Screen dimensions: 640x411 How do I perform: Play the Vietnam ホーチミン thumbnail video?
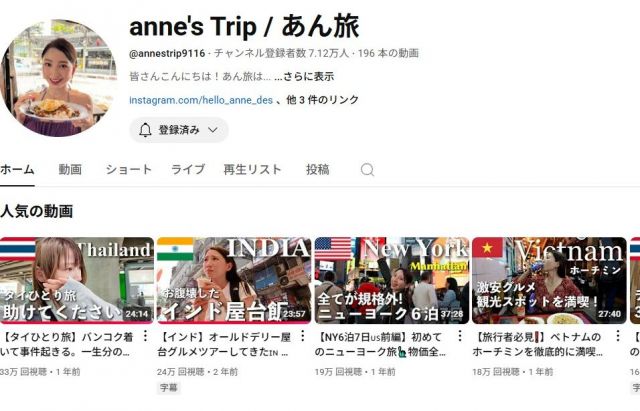(549, 280)
